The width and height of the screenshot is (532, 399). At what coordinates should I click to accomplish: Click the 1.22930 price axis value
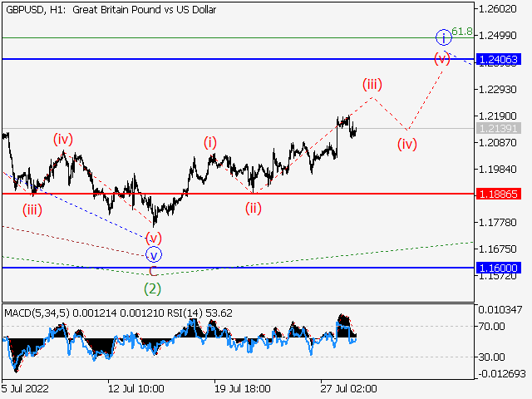tap(498, 89)
